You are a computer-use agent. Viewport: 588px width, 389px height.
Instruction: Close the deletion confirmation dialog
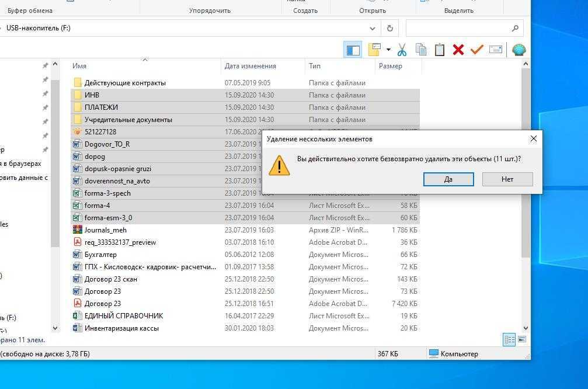pyautogui.click(x=533, y=139)
